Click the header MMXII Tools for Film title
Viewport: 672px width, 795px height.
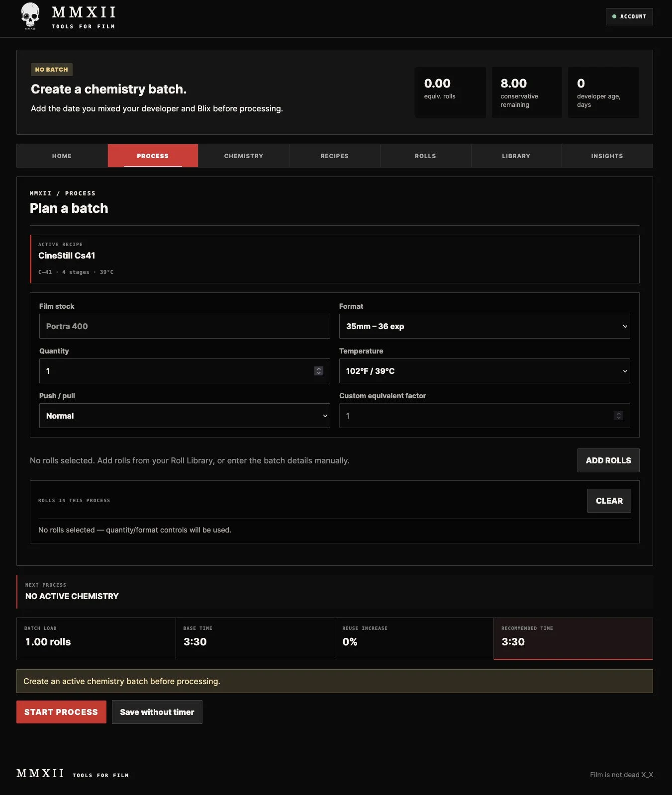click(x=84, y=16)
